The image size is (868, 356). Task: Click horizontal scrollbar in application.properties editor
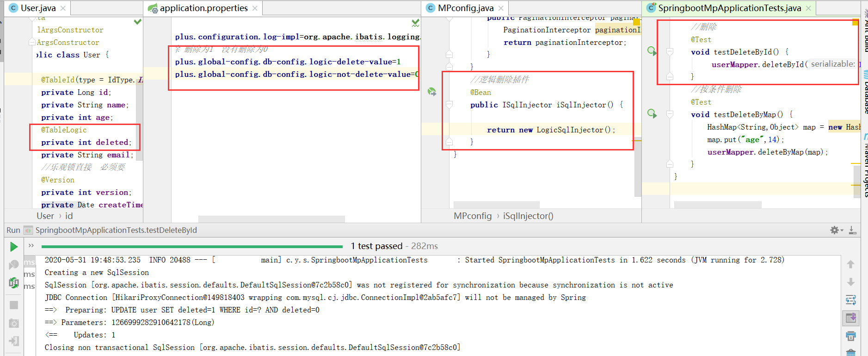(x=271, y=219)
